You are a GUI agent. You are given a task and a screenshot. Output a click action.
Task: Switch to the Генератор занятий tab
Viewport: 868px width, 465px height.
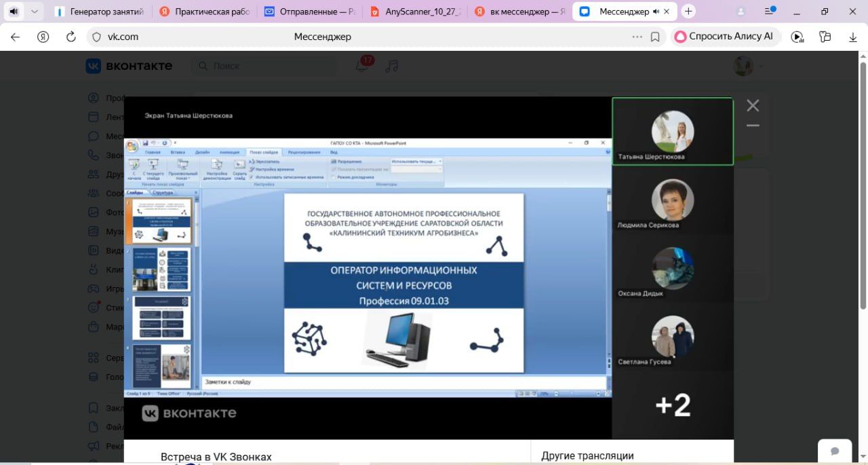pyautogui.click(x=100, y=12)
